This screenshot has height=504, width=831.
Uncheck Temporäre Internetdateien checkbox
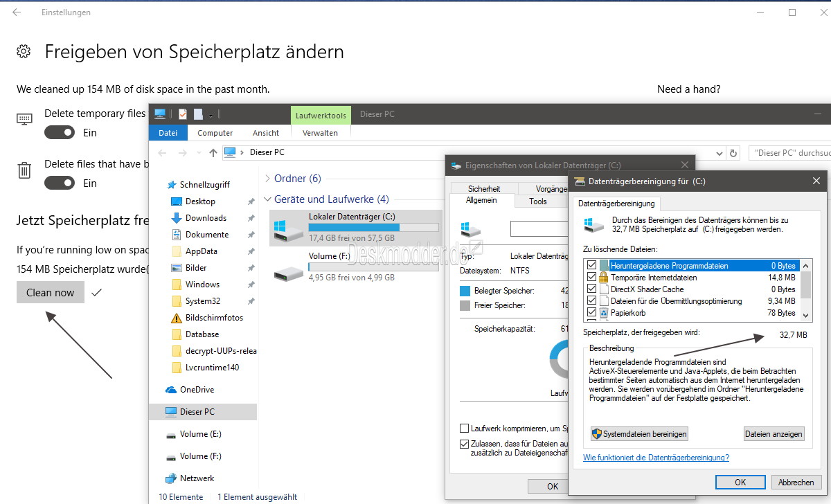[591, 278]
